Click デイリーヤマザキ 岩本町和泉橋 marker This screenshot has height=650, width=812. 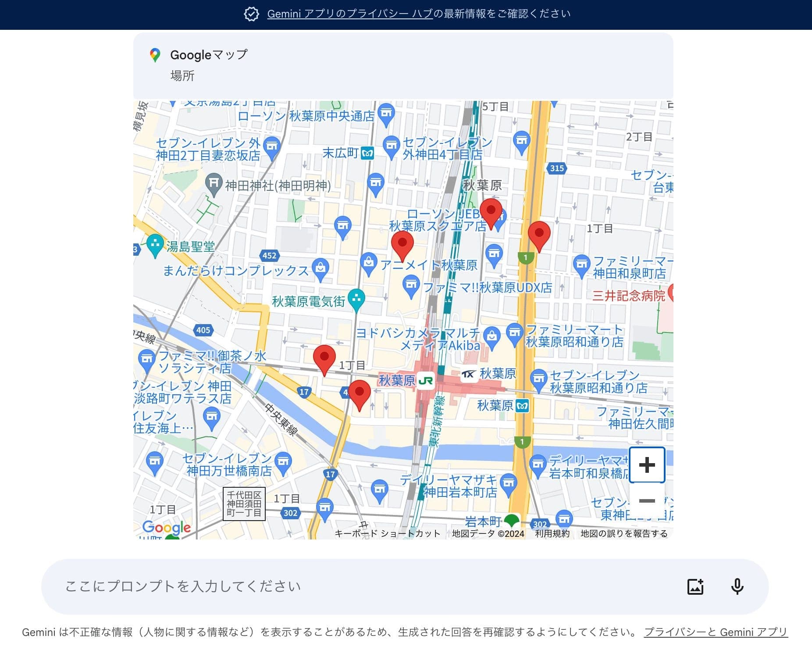[x=538, y=465]
